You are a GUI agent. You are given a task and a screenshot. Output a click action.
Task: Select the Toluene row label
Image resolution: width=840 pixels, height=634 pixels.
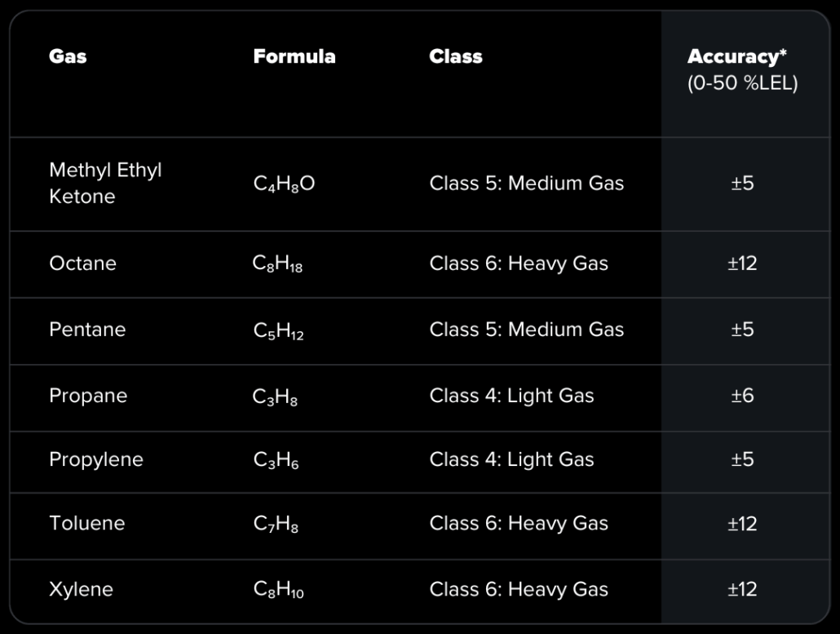coord(86,523)
